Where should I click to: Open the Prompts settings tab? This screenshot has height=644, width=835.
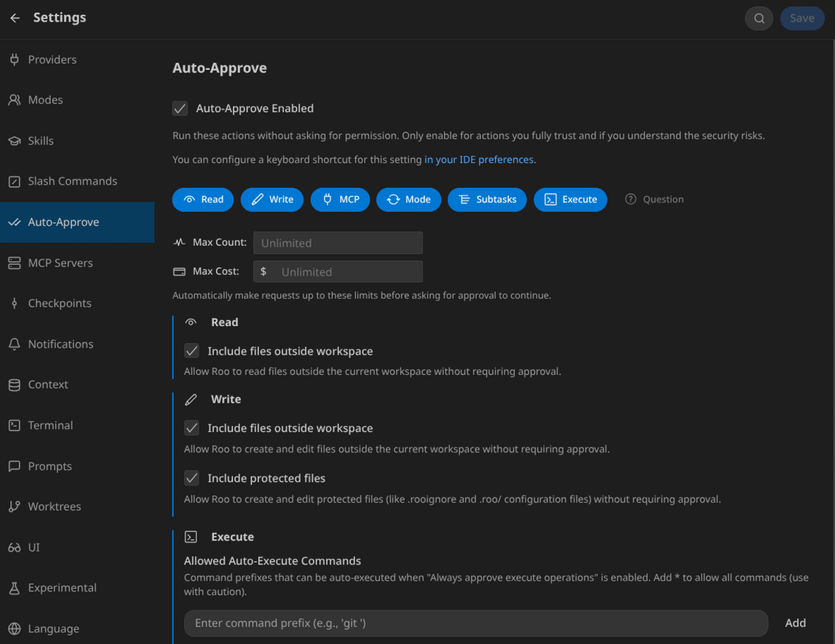77,466
